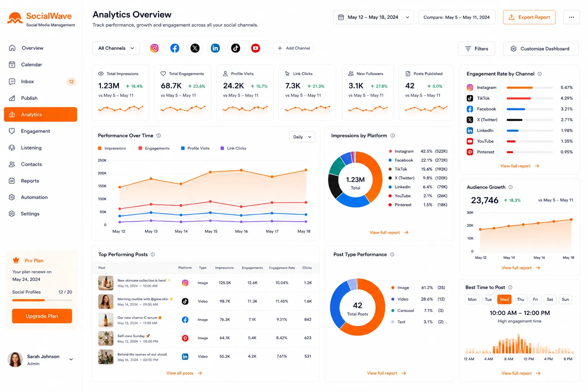Filter by LinkedIn channel icon

point(216,48)
